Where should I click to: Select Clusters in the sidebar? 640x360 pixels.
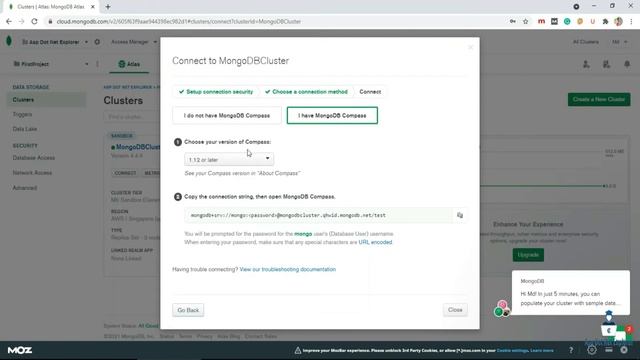[23, 100]
